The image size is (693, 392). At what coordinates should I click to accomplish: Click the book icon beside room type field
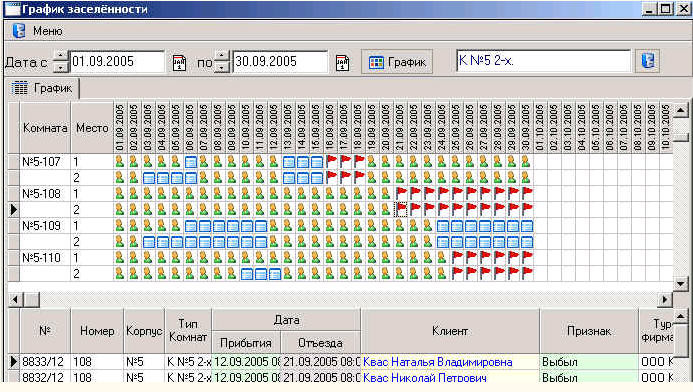pos(647,61)
